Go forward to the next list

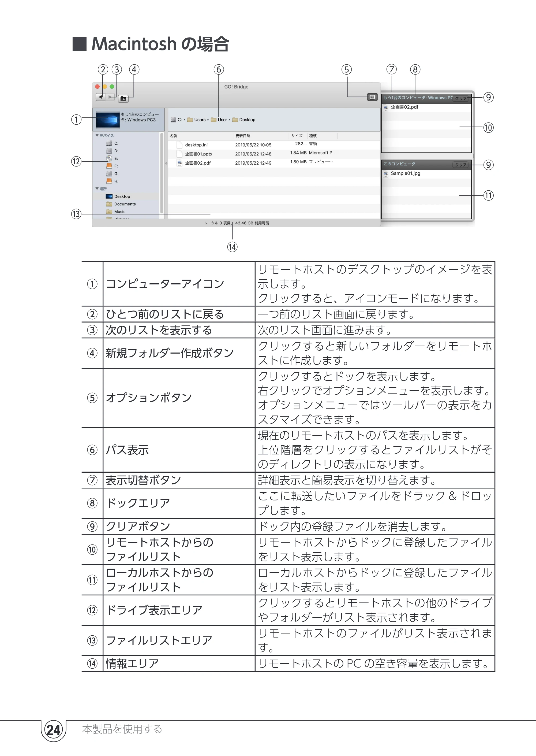click(x=110, y=97)
